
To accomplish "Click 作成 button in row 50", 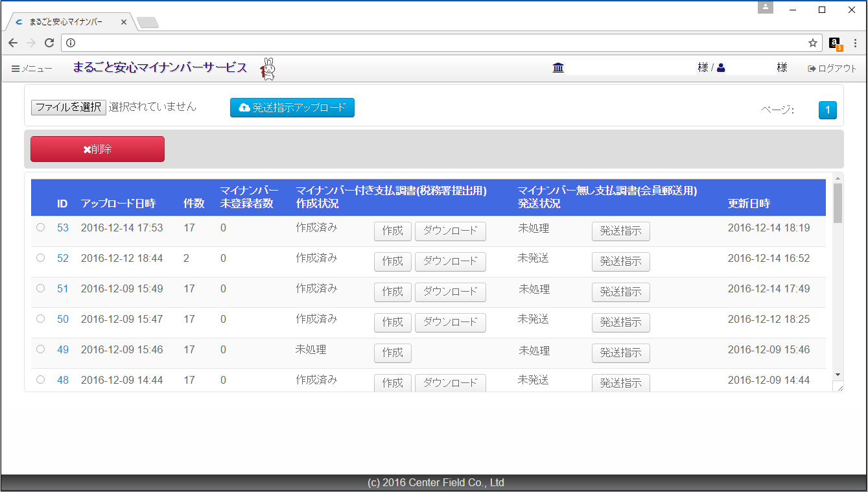I will (x=393, y=323).
